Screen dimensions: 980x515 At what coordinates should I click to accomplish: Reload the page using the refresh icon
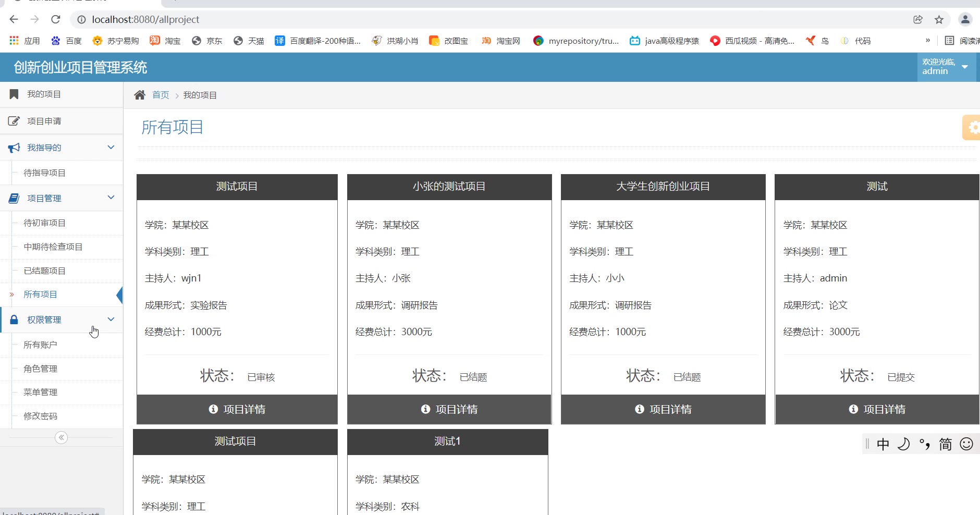(56, 20)
